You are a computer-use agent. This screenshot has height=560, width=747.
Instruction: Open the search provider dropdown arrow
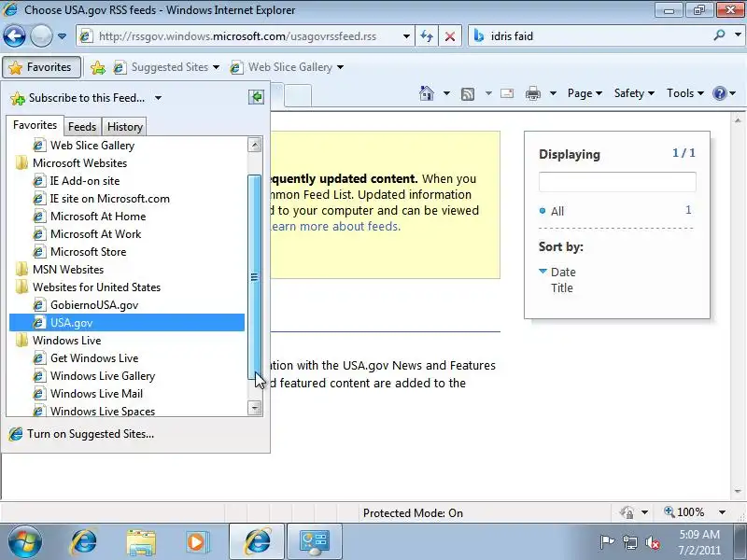[x=738, y=35]
